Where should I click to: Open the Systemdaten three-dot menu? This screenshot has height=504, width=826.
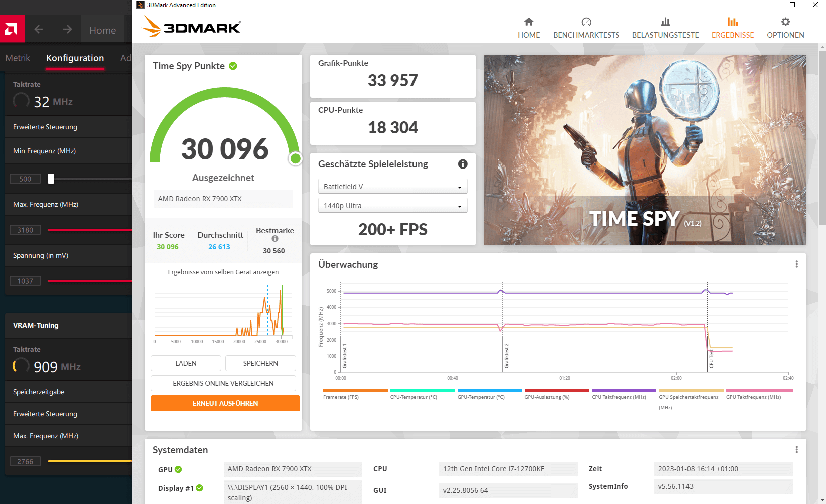click(796, 450)
